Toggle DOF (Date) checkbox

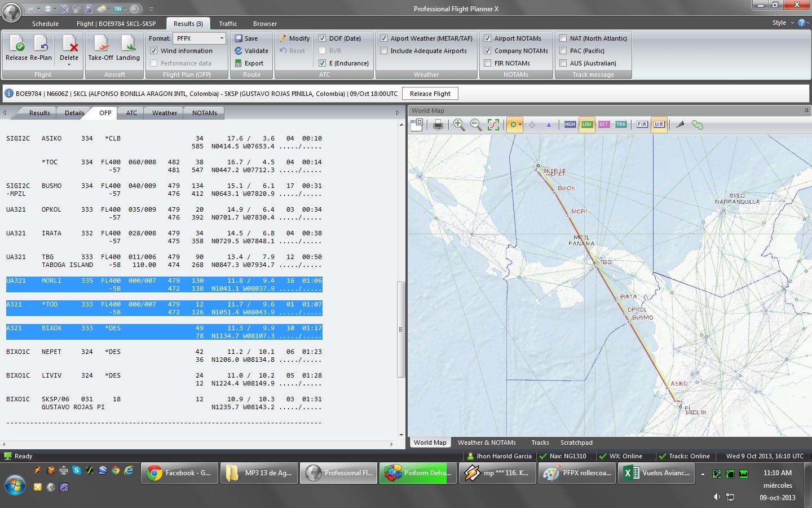(322, 38)
